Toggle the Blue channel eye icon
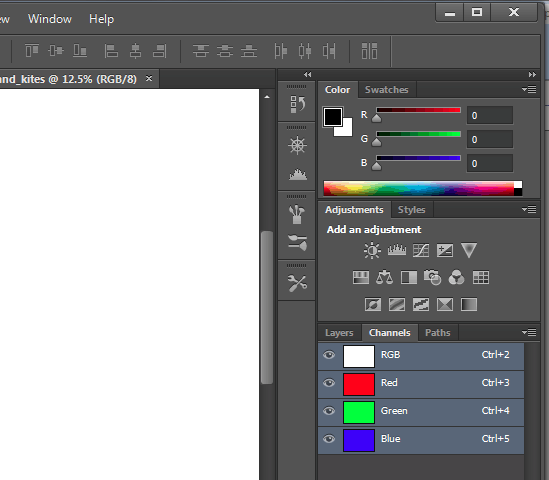Viewport: 549px width, 480px height. [329, 439]
